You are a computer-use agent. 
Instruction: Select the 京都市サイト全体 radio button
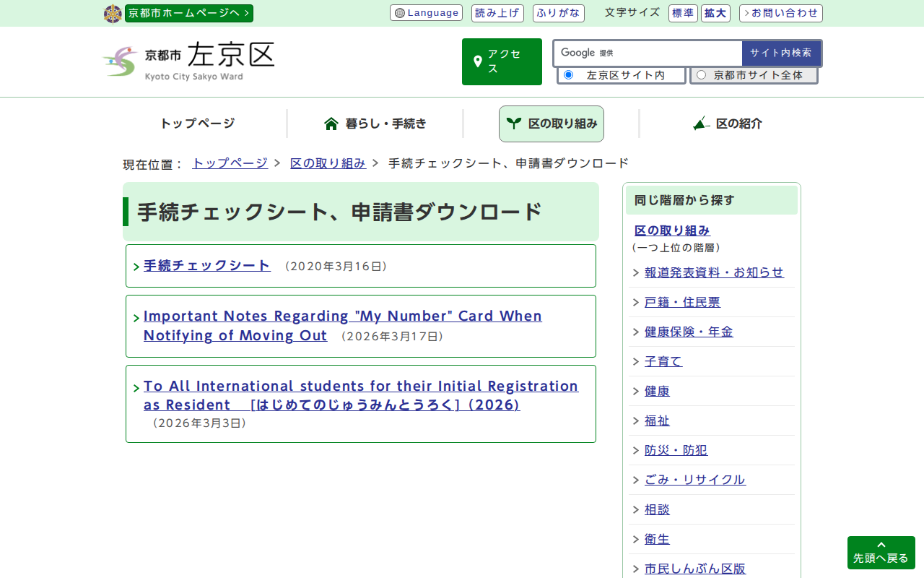[x=701, y=75]
